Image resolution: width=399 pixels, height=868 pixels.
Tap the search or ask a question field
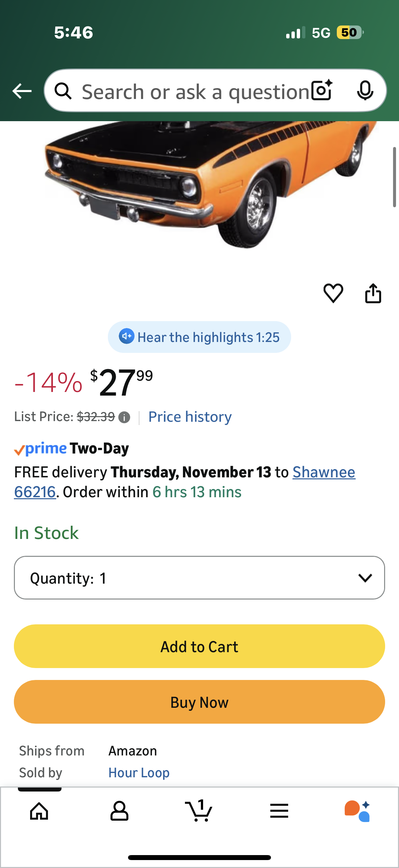pos(195,91)
